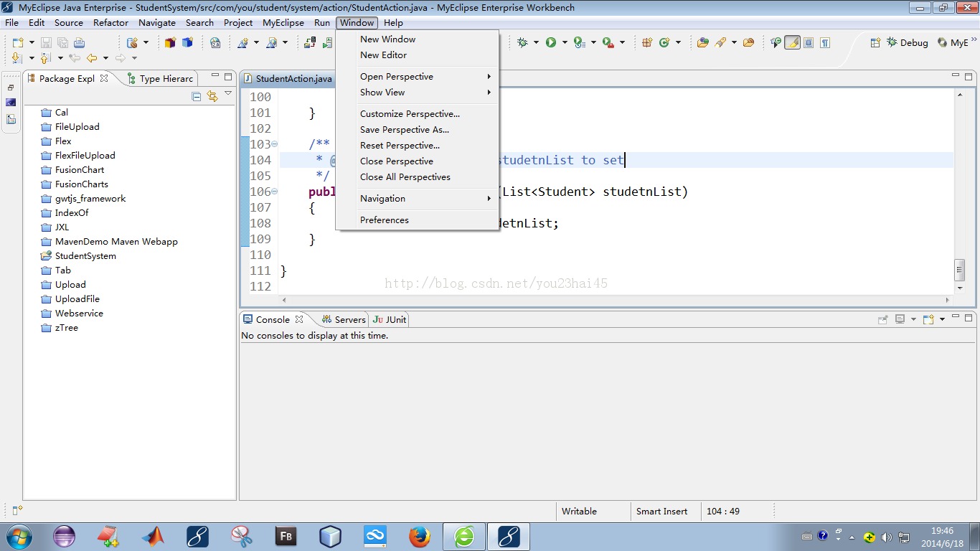Click the New Java Package icon
980x551 pixels.
[646, 43]
